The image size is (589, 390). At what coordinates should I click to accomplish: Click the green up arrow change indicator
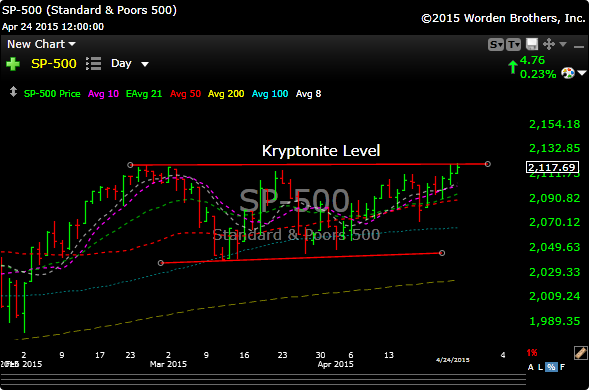coord(513,67)
